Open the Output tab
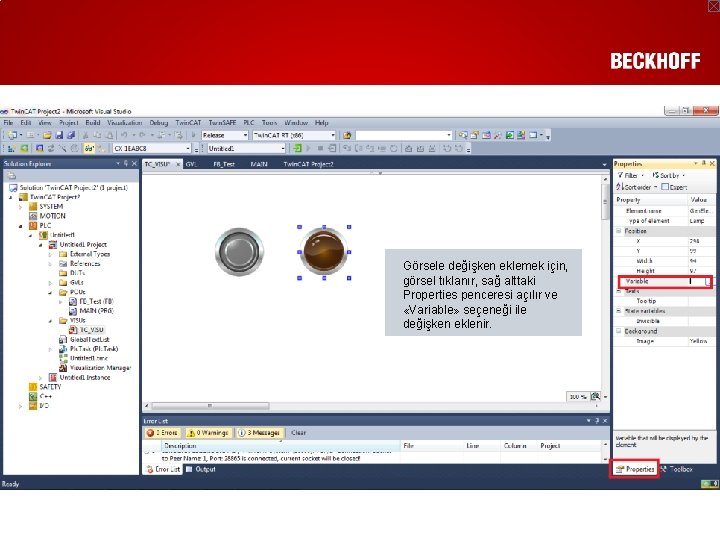The width and height of the screenshot is (720, 540). click(201, 469)
